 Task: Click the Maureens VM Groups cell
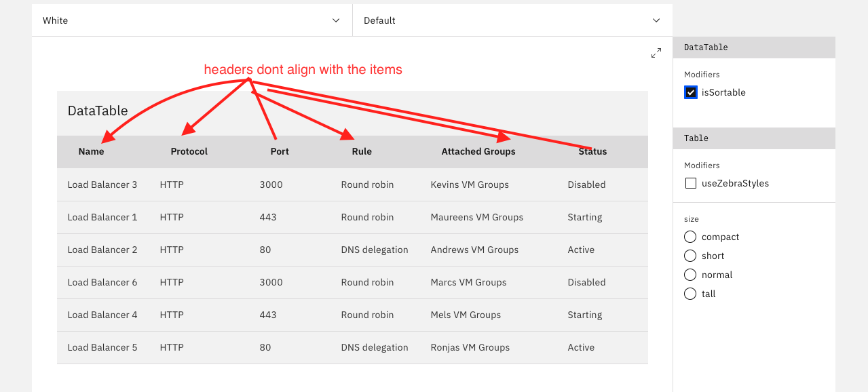click(x=477, y=217)
